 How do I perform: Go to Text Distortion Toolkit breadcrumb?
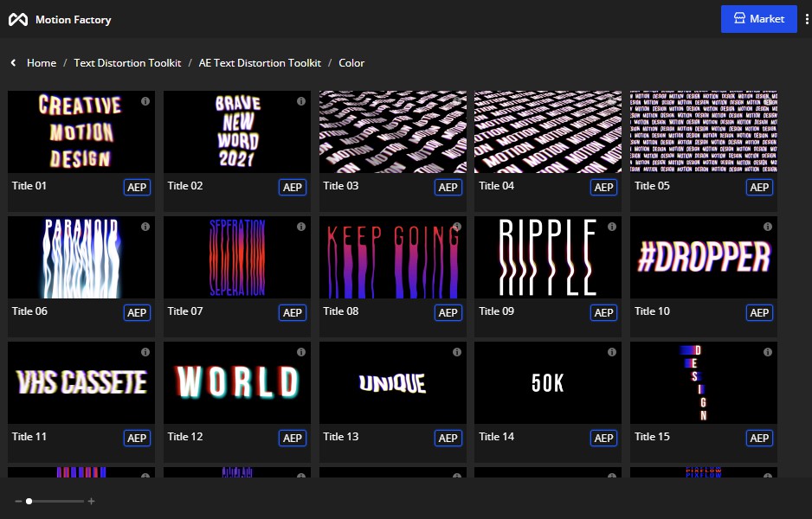point(127,62)
